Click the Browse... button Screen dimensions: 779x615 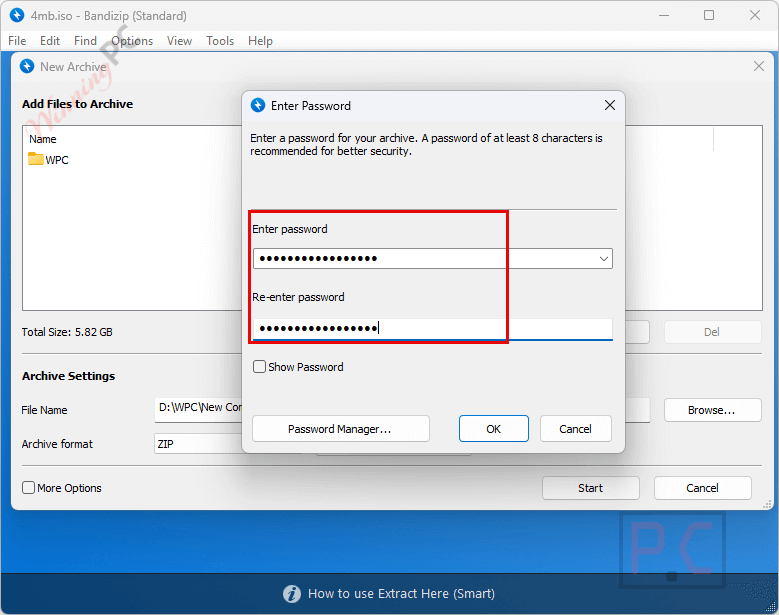(712, 410)
